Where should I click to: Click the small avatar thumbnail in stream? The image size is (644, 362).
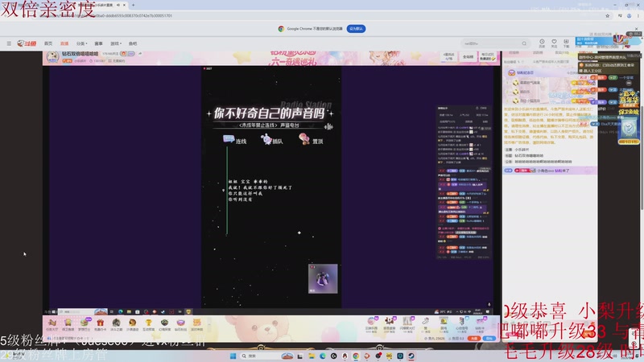(323, 278)
